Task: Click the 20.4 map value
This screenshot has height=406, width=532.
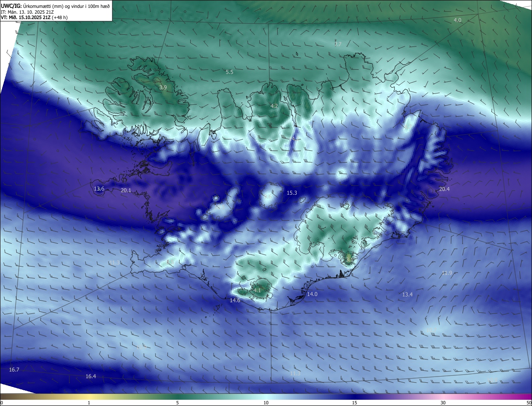Action: (x=444, y=189)
